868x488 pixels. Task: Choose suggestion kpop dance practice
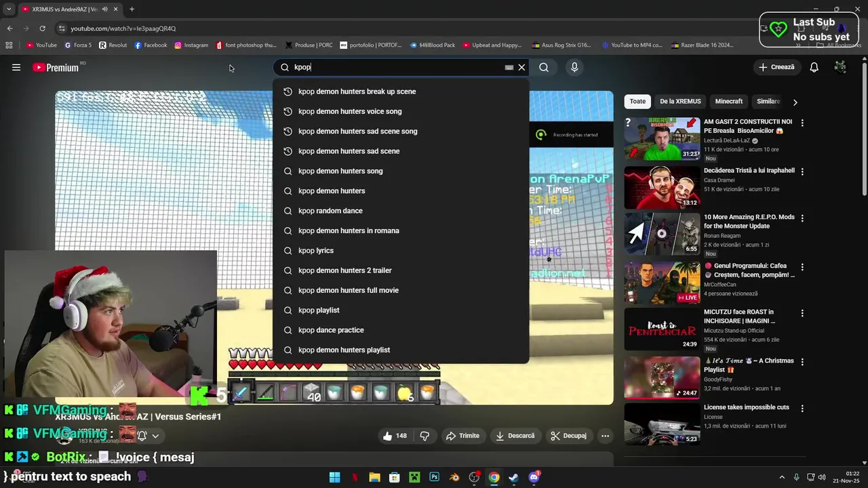coord(401,330)
